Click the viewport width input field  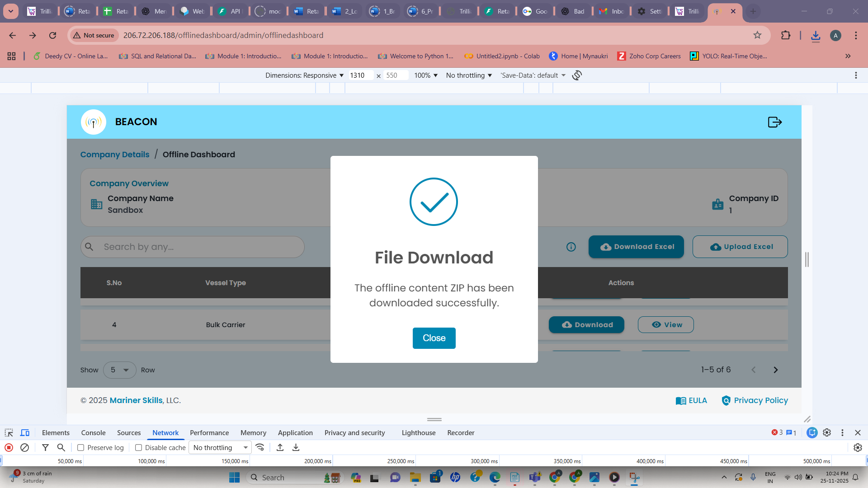click(x=360, y=75)
